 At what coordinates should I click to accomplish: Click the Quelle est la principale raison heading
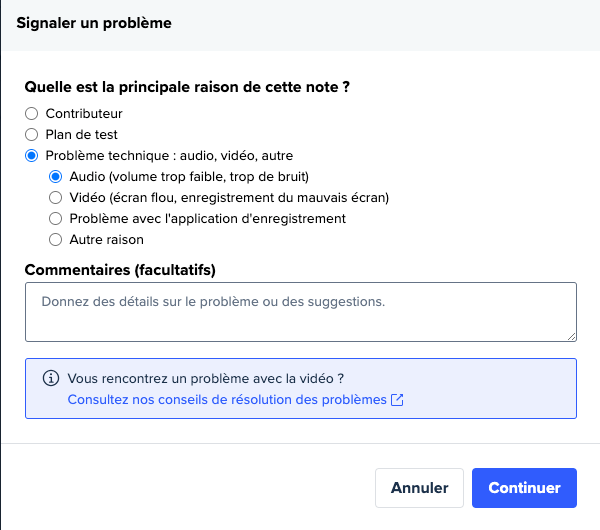pos(187,87)
